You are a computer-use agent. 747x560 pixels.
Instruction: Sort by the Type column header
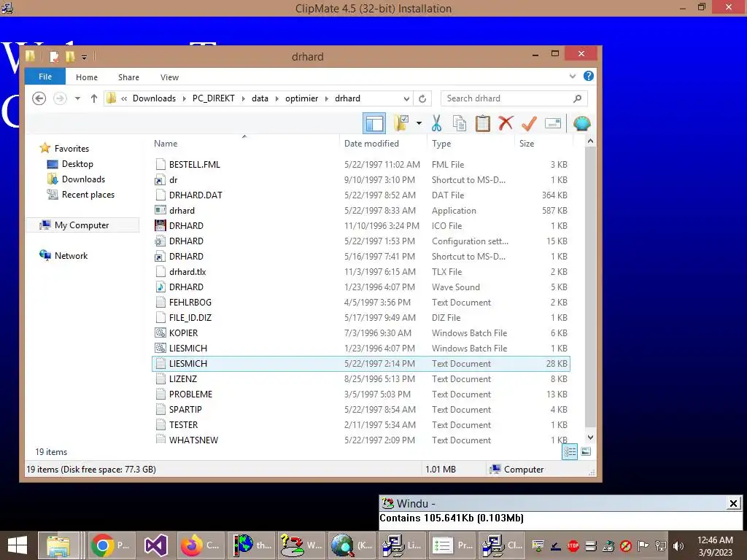[441, 144]
